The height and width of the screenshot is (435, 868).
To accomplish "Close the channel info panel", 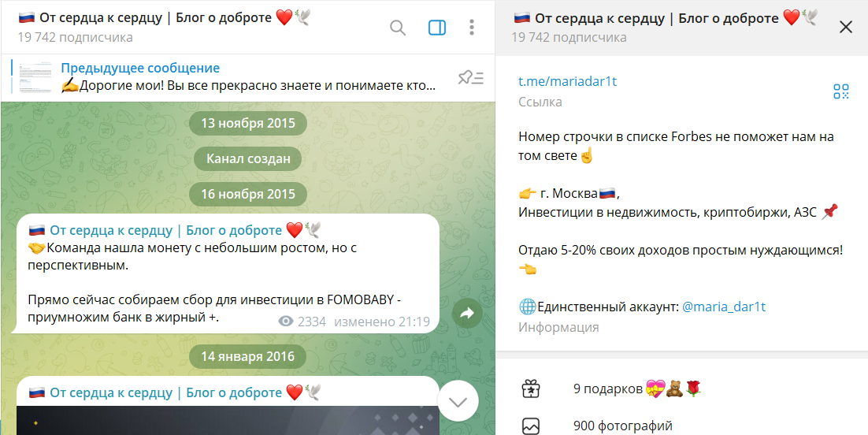I will click(x=845, y=27).
